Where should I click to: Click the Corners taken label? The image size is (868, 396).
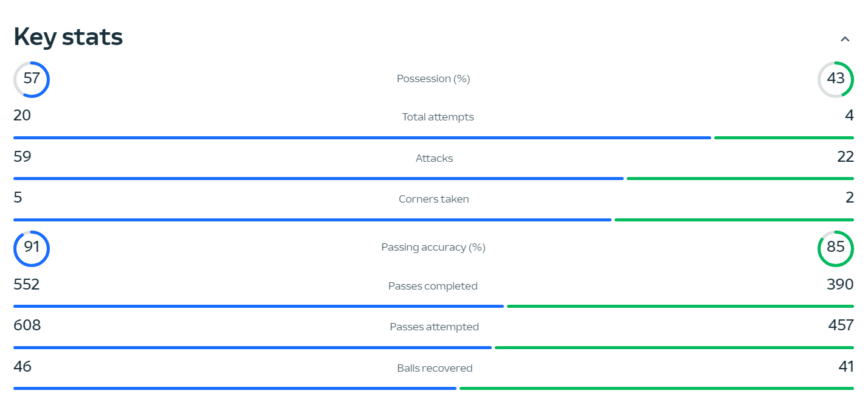click(433, 199)
